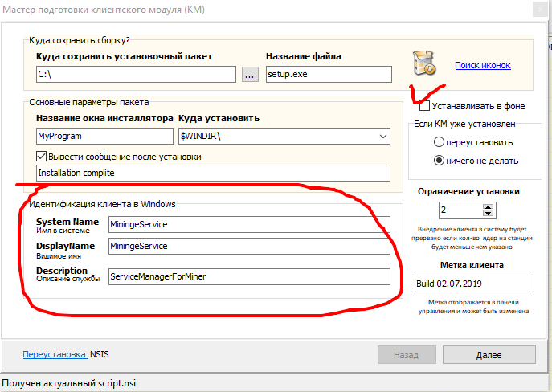Edit the client tag field Build 02.07.2019

(472, 284)
